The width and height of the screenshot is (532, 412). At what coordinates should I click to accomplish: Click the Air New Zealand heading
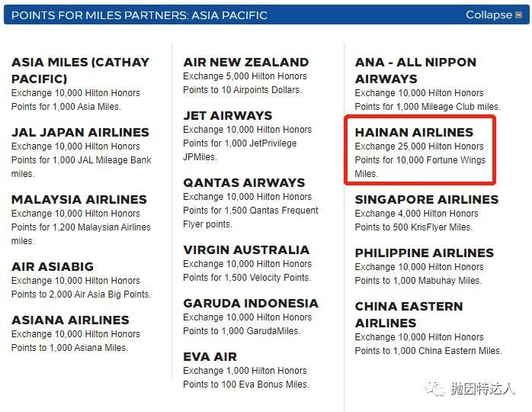pyautogui.click(x=246, y=62)
